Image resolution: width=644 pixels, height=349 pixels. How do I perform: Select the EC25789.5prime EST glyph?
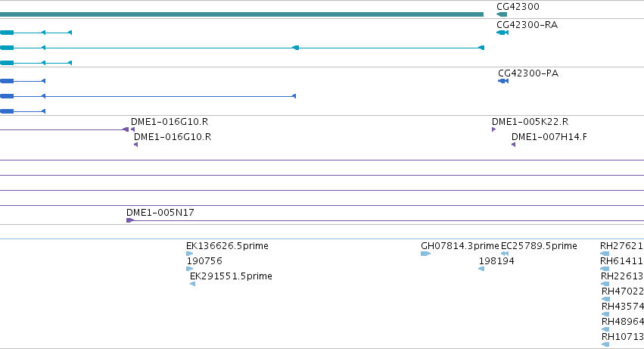(x=505, y=254)
